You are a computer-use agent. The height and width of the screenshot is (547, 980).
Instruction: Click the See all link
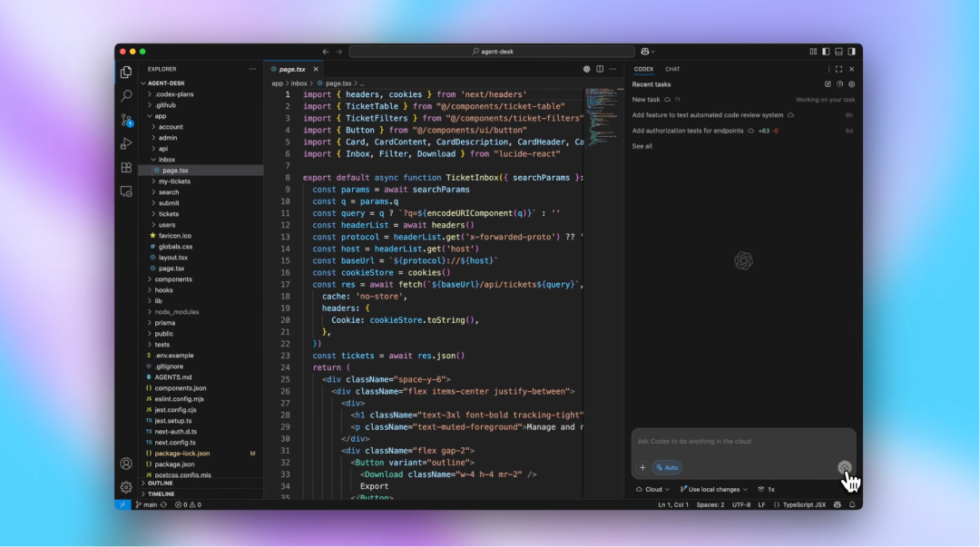pos(642,146)
